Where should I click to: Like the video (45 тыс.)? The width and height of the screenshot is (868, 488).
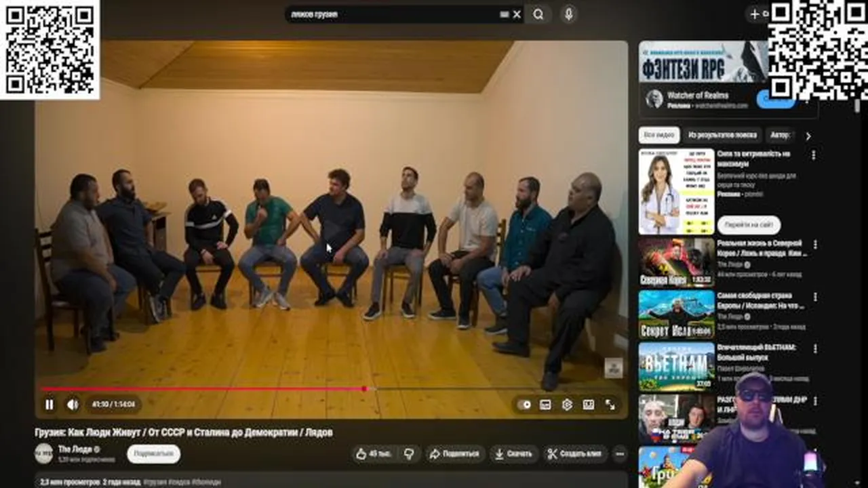376,454
